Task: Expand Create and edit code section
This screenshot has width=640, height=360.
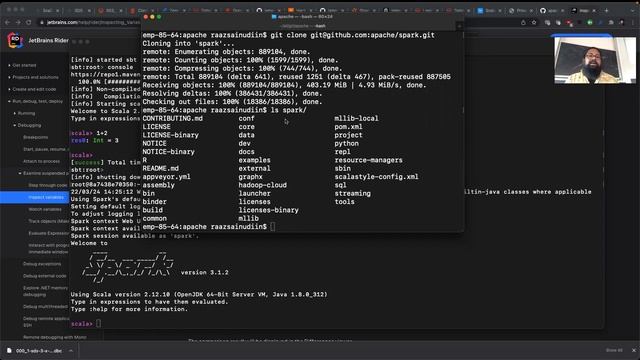Action: click(34, 89)
